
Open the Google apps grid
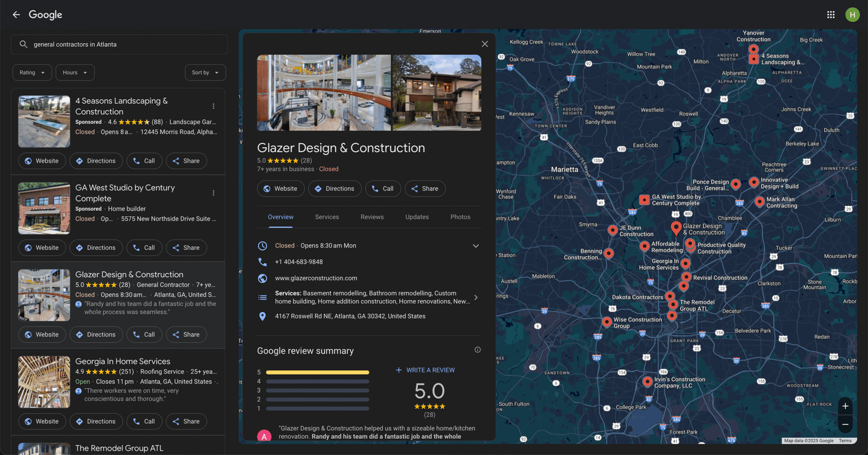pyautogui.click(x=831, y=15)
